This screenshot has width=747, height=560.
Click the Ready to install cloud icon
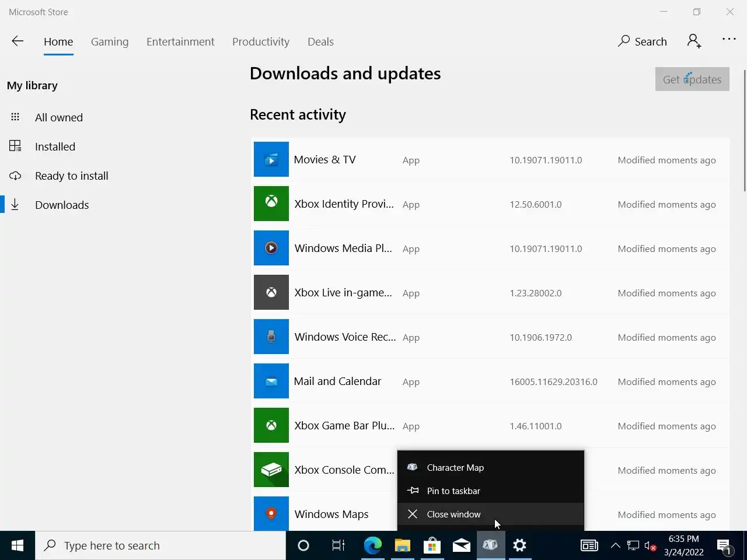click(x=15, y=176)
